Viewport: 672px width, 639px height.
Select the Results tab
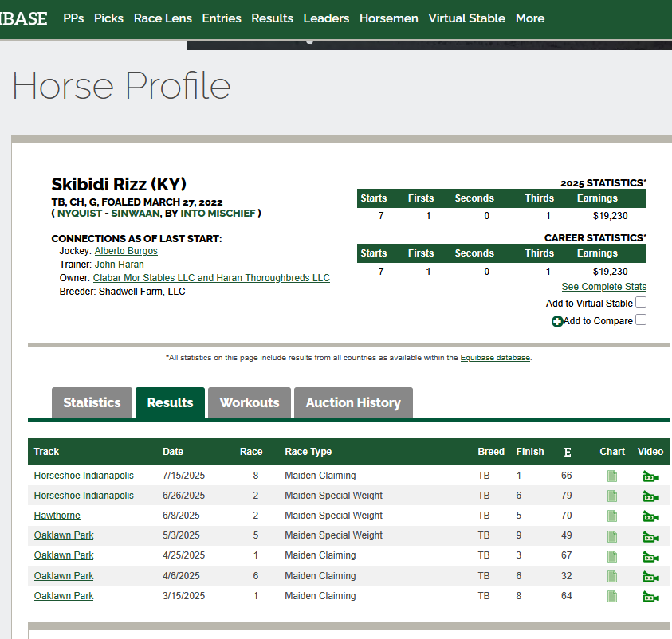[170, 402]
